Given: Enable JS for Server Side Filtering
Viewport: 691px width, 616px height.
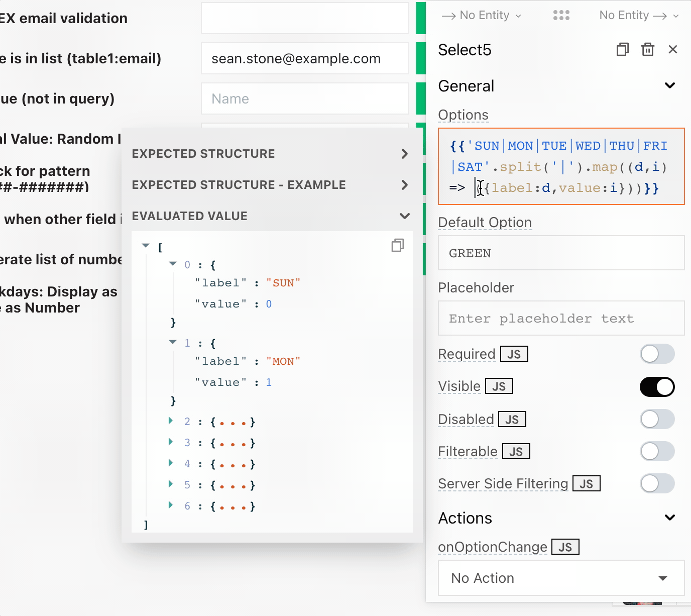Looking at the screenshot, I should pyautogui.click(x=586, y=484).
